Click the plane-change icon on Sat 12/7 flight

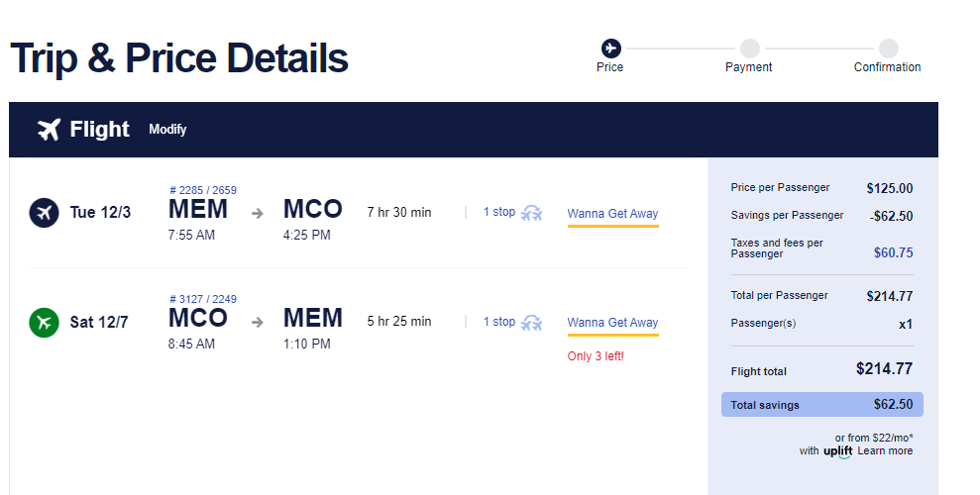[x=533, y=322]
